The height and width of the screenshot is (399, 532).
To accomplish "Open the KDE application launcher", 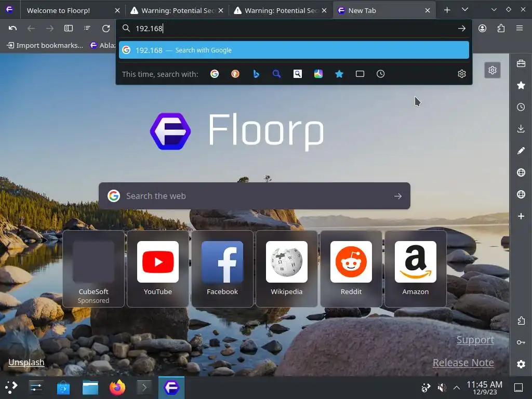I will click(x=11, y=388).
